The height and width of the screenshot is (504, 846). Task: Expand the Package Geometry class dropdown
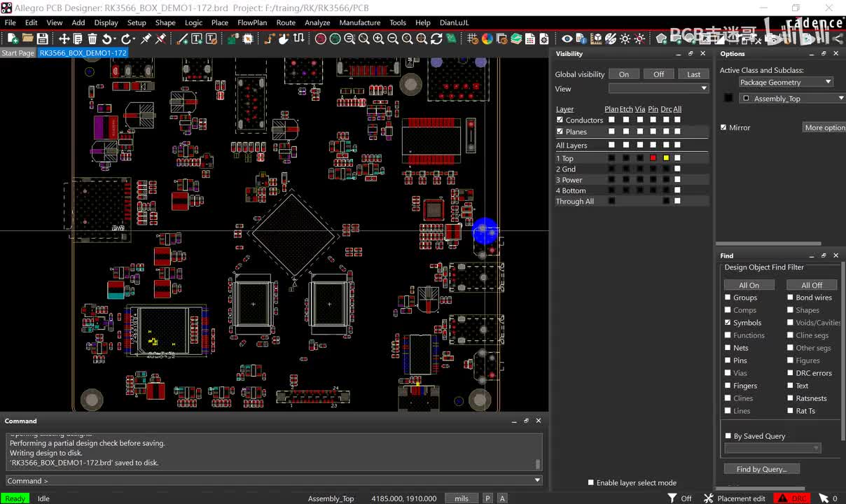[x=828, y=82]
